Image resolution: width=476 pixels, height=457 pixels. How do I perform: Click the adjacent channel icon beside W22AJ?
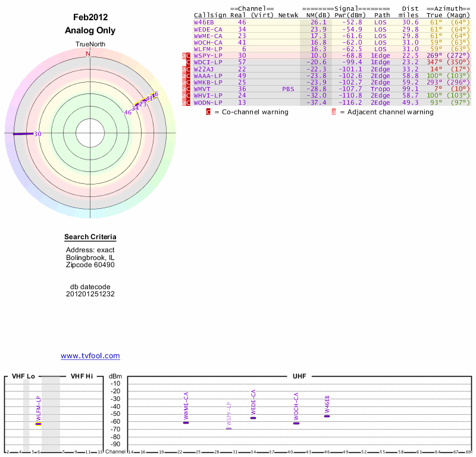tap(184, 69)
